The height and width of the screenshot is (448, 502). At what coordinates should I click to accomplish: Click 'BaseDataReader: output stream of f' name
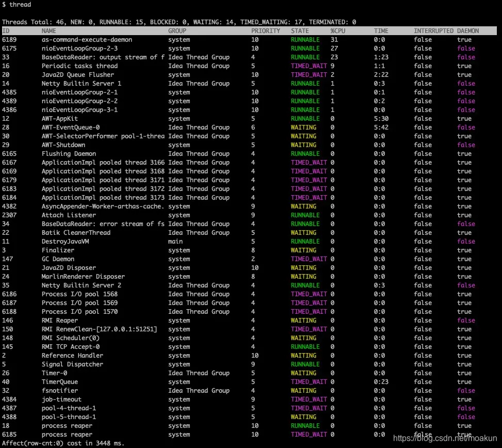pos(103,57)
